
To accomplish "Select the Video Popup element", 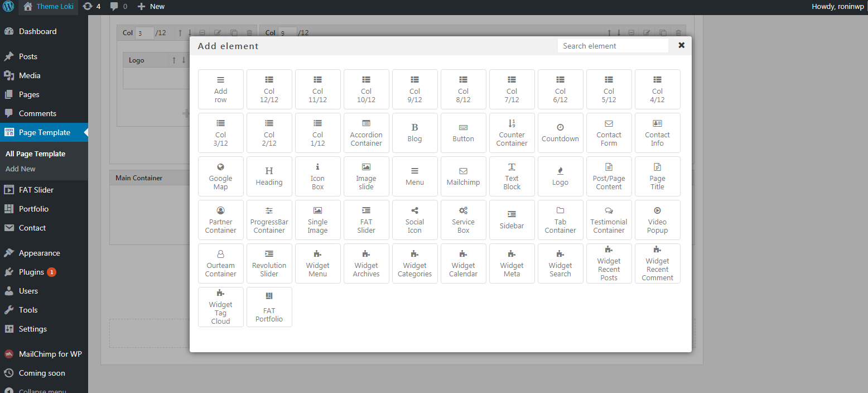I will 658,220.
